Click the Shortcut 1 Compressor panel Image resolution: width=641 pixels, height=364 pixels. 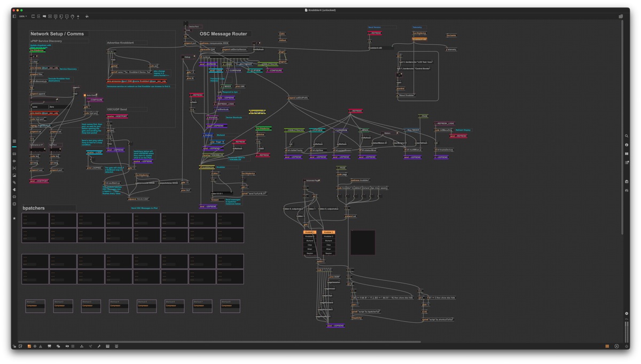click(x=35, y=306)
